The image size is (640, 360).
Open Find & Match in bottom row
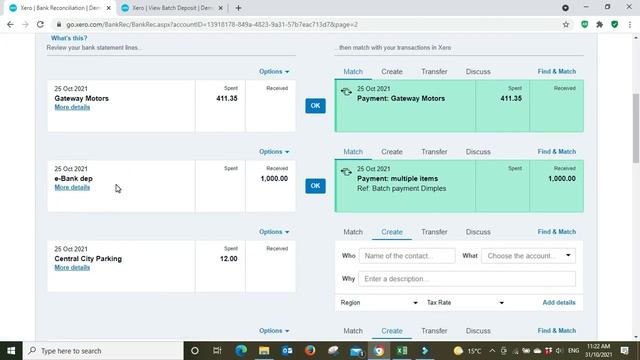[x=557, y=331]
